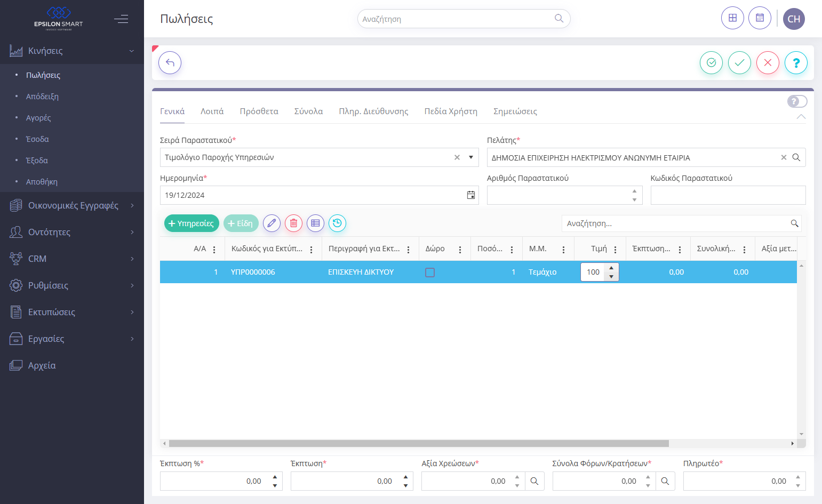This screenshot has width=822, height=504.
Task: Click the back arrow button
Action: [x=170, y=63]
